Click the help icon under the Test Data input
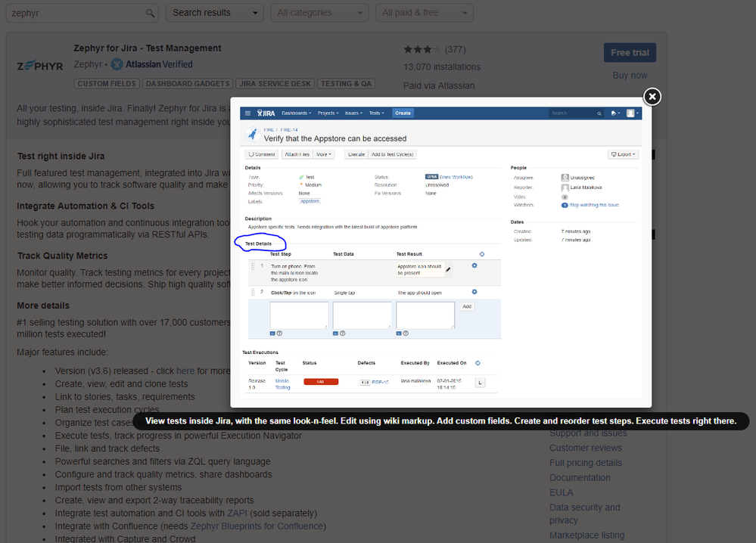756x543 pixels. pyautogui.click(x=342, y=334)
